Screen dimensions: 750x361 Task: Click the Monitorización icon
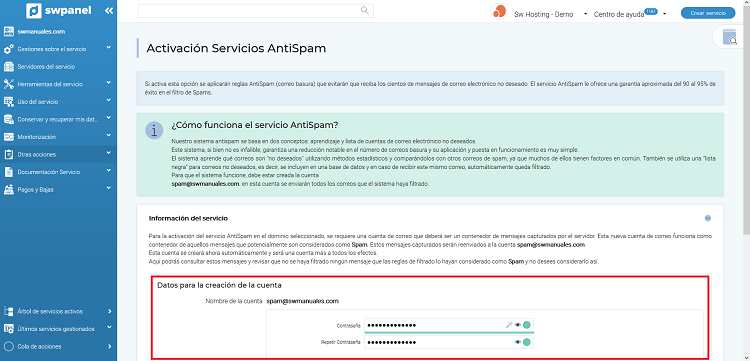[x=9, y=137]
